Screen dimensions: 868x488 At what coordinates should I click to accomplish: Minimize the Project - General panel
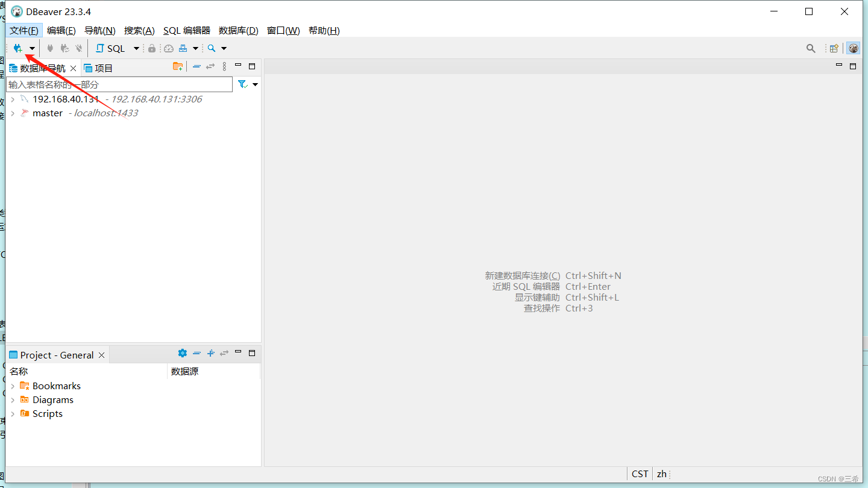238,352
